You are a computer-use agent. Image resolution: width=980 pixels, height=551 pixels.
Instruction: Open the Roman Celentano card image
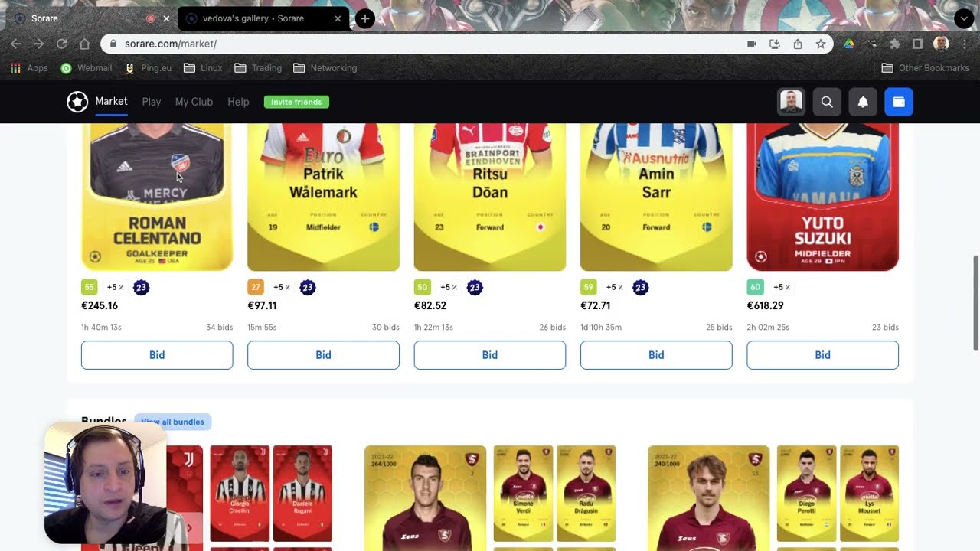(157, 197)
